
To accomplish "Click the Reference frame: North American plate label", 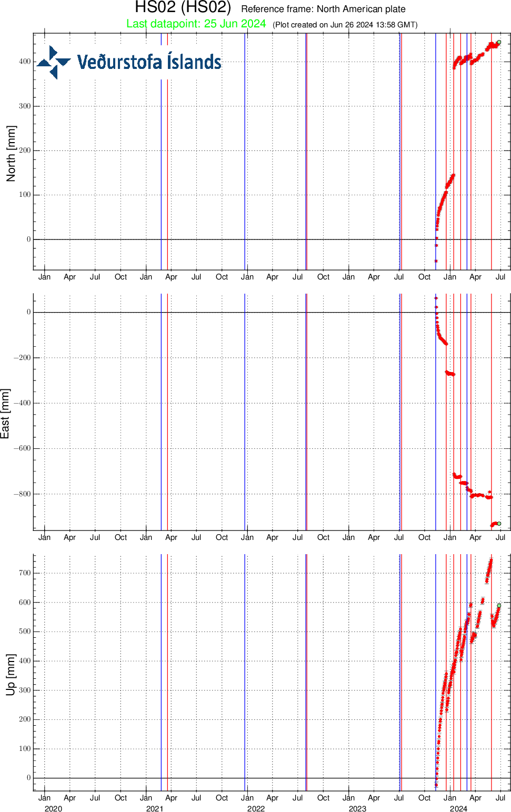I will click(323, 9).
